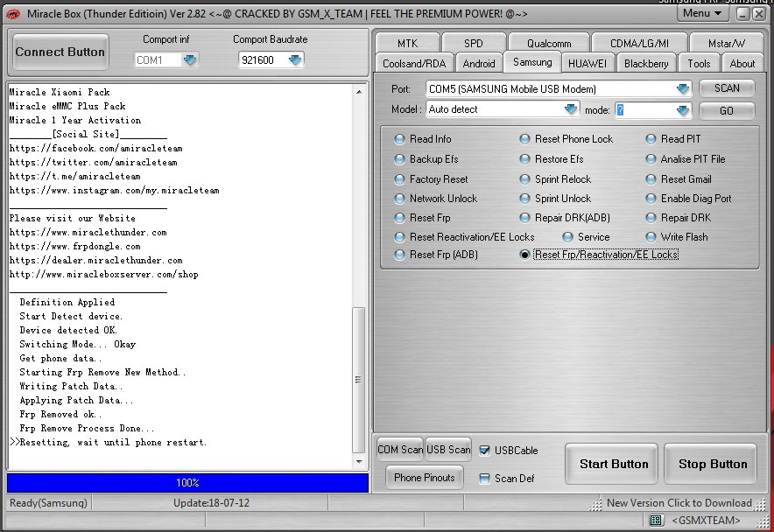The height and width of the screenshot is (532, 774).
Task: Click the 100% progress bar
Action: pos(187,483)
